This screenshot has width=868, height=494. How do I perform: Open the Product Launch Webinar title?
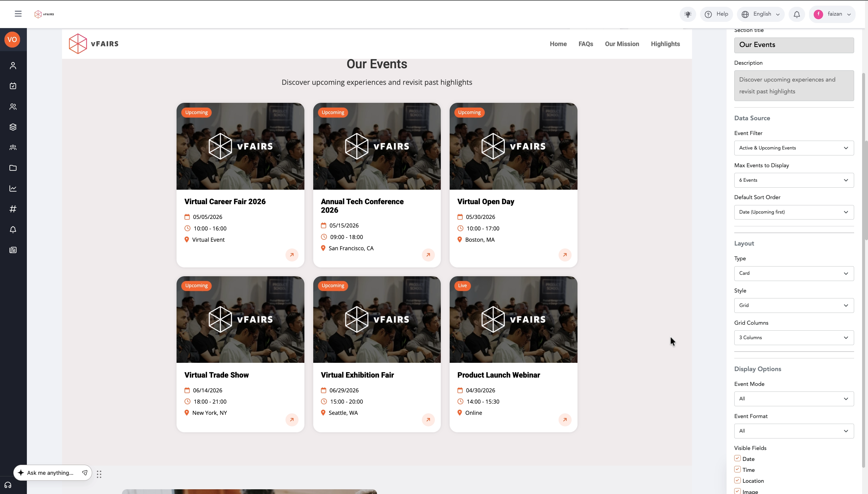tap(499, 375)
